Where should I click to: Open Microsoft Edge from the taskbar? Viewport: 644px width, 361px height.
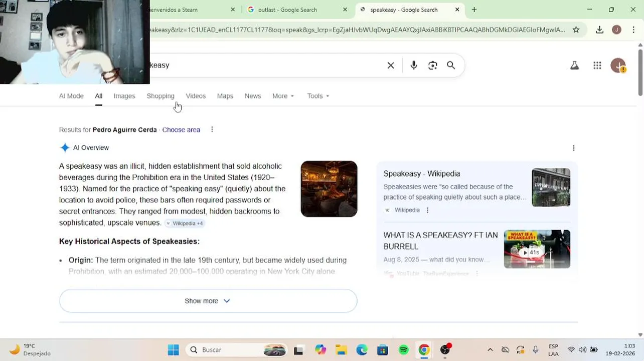pos(362,350)
